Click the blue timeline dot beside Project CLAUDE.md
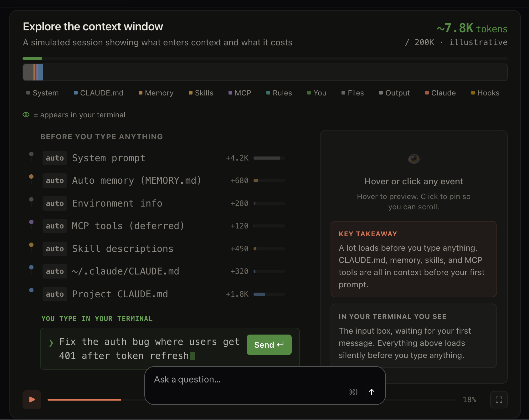This screenshot has height=420, width=529. pyautogui.click(x=31, y=290)
